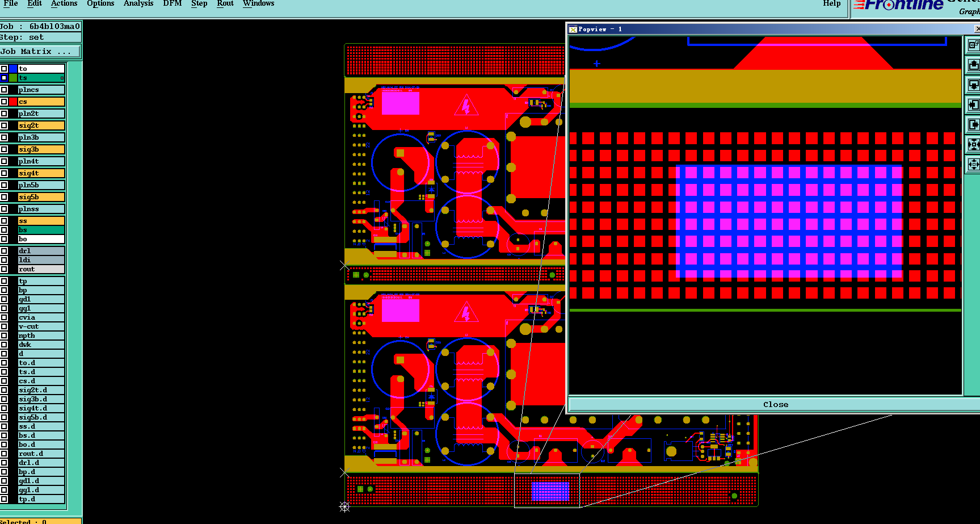Viewport: 980px width, 524px height.
Task: Click the pan down arrow icon in Popview
Action: click(x=973, y=85)
